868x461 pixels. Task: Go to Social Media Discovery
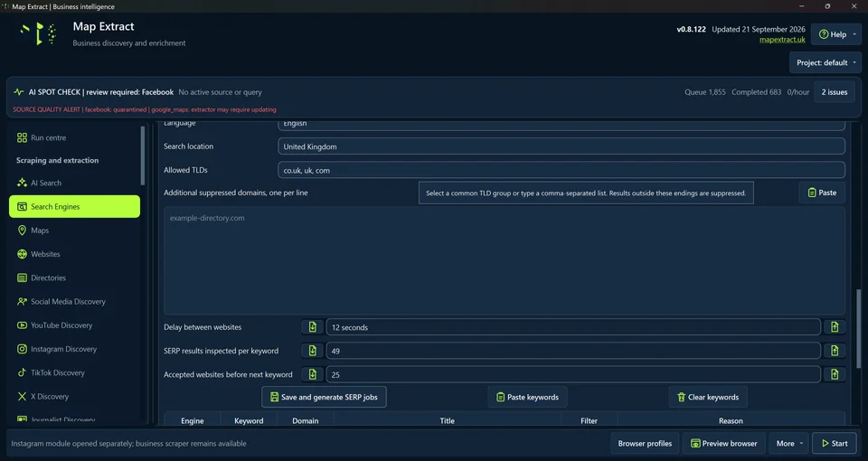pyautogui.click(x=74, y=302)
